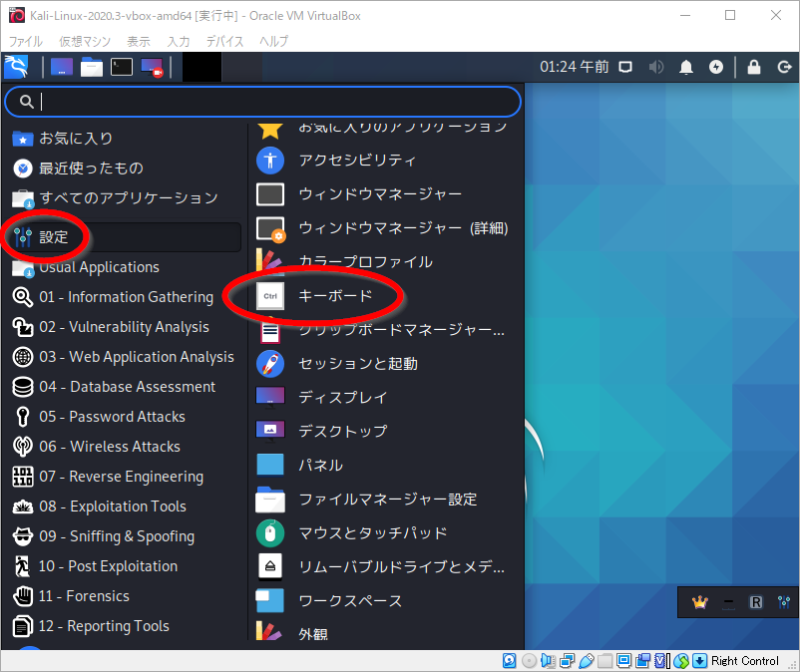Open the 11 - Forensics category
Image resolution: width=800 pixels, height=672 pixels.
tap(126, 596)
